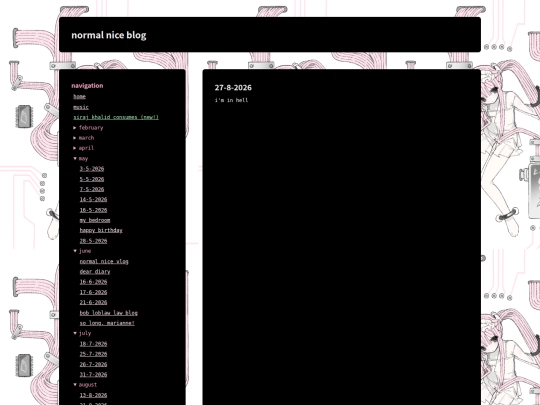Screen dimensions: 540x405
Task: Collapse the june month section
Action: pos(82,251)
